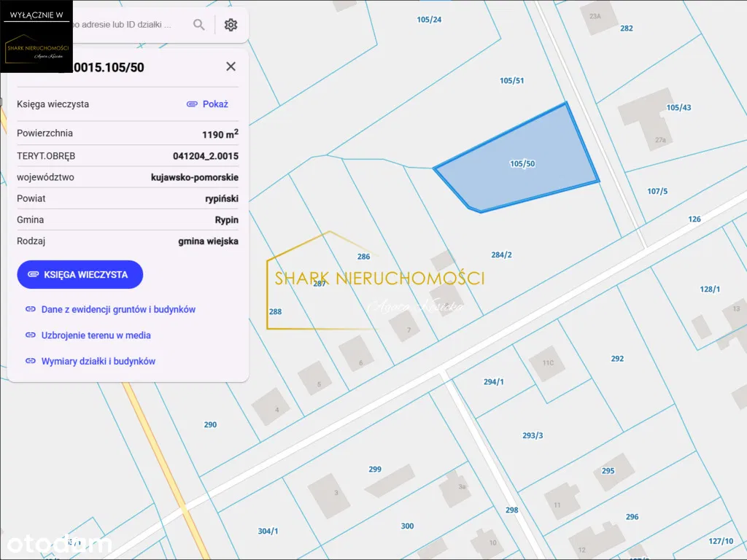
Task: Open Wymiary działki i budynków link
Action: [x=98, y=361]
